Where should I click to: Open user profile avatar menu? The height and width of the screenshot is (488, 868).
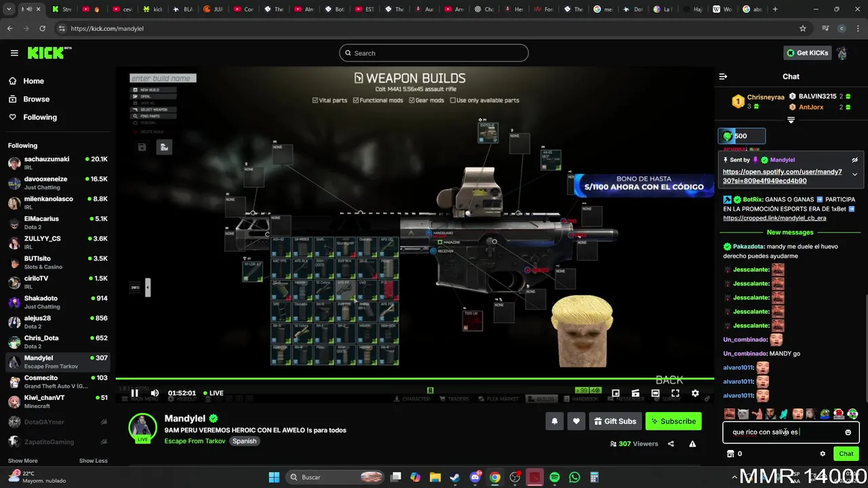click(x=842, y=53)
